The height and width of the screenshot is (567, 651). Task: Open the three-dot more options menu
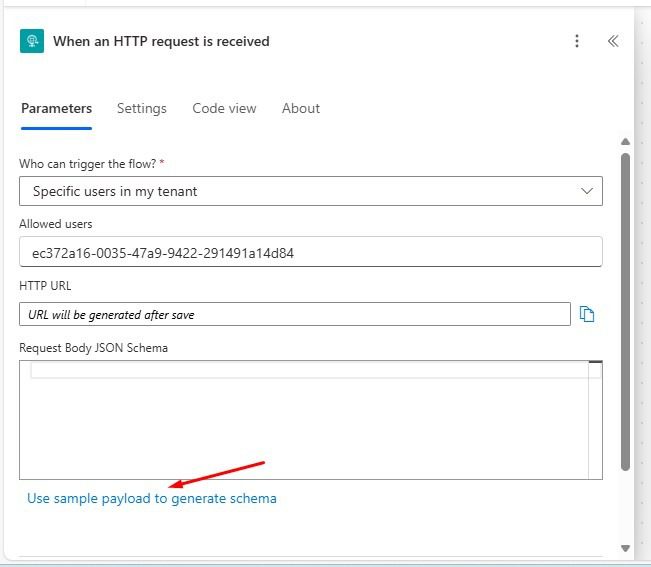pos(577,41)
